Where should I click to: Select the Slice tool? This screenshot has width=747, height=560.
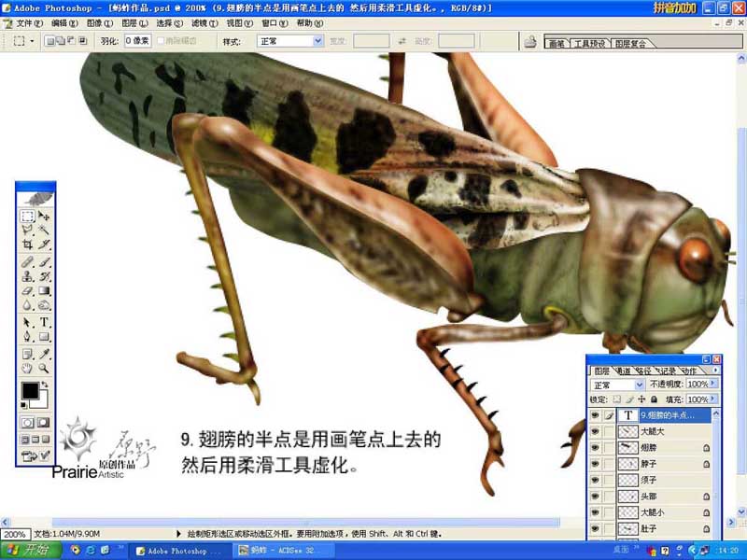[x=44, y=245]
